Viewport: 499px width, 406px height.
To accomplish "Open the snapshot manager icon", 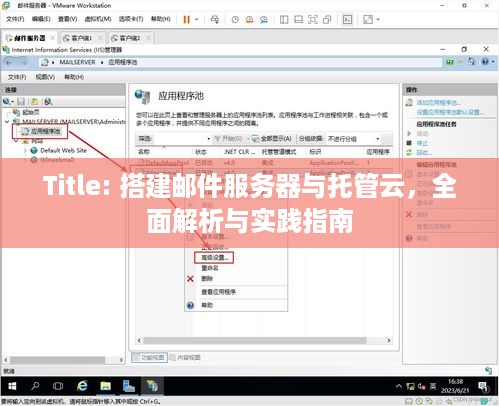I will 264,20.
